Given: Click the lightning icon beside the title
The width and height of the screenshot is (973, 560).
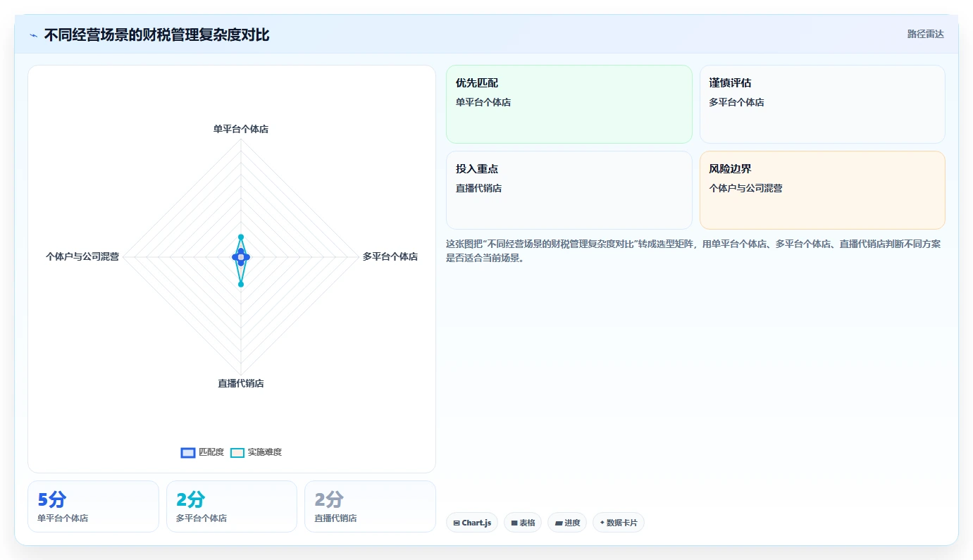Looking at the screenshot, I should [33, 35].
